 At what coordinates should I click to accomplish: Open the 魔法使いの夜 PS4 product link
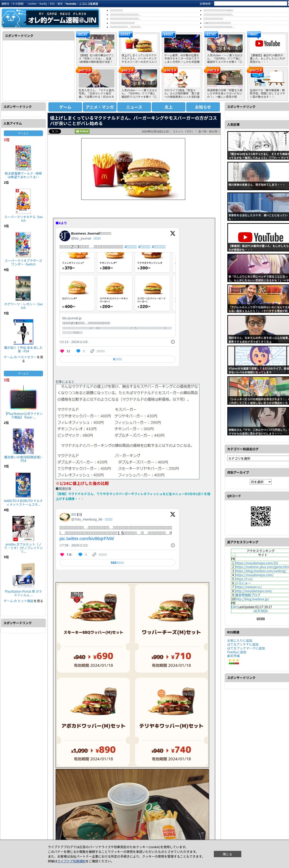(23, 459)
